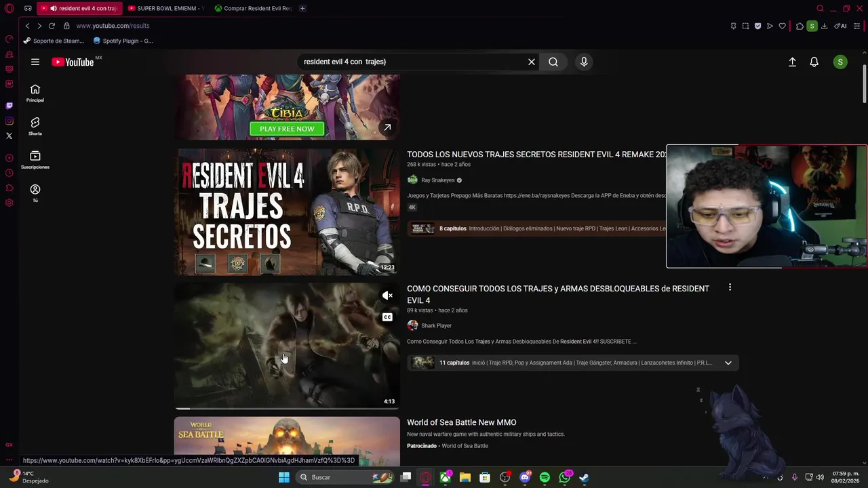Open X (Twitter) in the Opera sidebar

pos(9,136)
